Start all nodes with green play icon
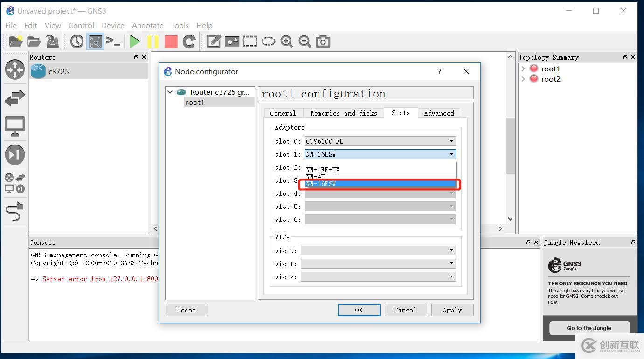The height and width of the screenshot is (359, 644). [x=135, y=41]
